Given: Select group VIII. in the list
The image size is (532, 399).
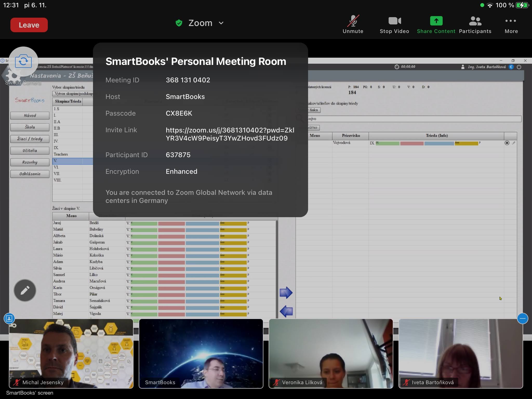Looking at the screenshot, I should tap(73, 180).
